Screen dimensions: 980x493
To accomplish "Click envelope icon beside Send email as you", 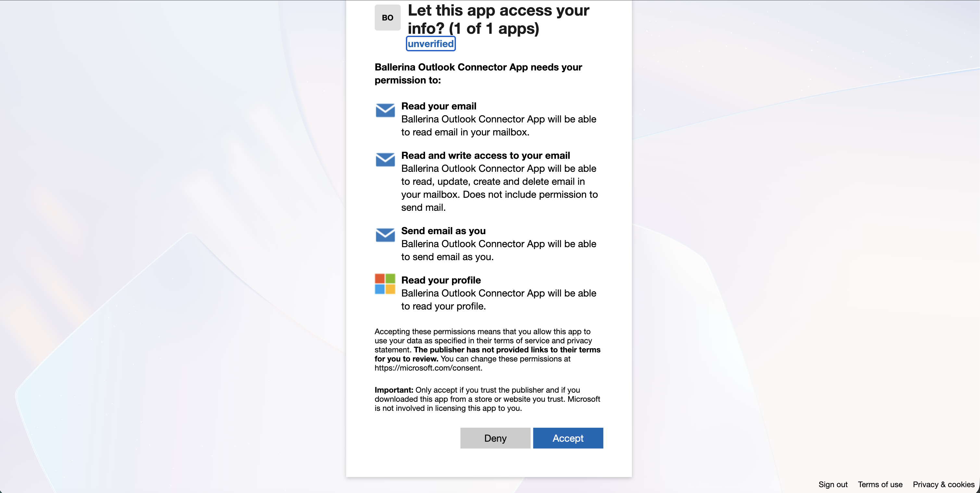I will pos(385,235).
